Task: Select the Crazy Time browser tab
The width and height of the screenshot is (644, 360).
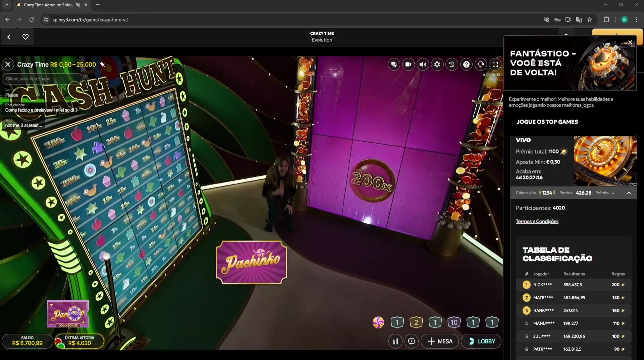Action: coord(52,5)
